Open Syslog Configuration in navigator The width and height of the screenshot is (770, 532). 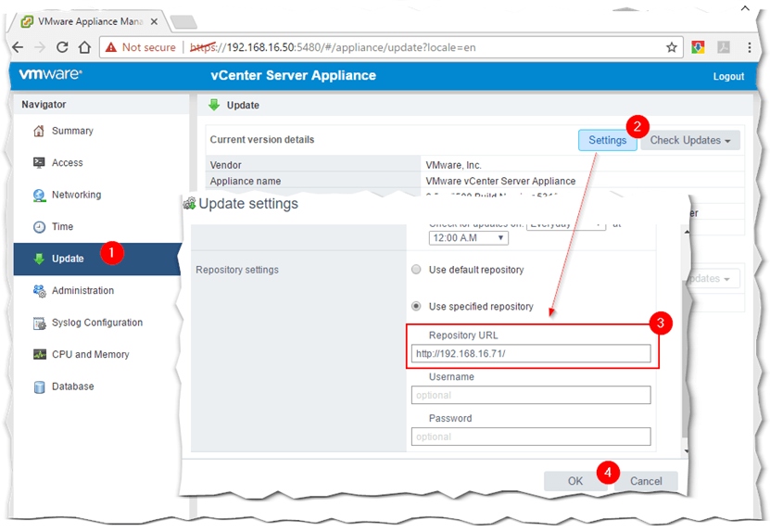(x=96, y=323)
